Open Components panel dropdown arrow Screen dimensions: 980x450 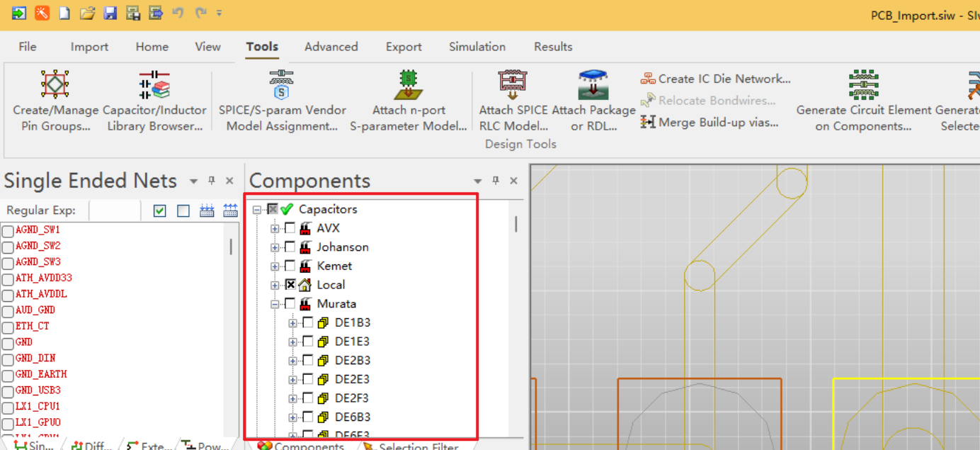[478, 181]
